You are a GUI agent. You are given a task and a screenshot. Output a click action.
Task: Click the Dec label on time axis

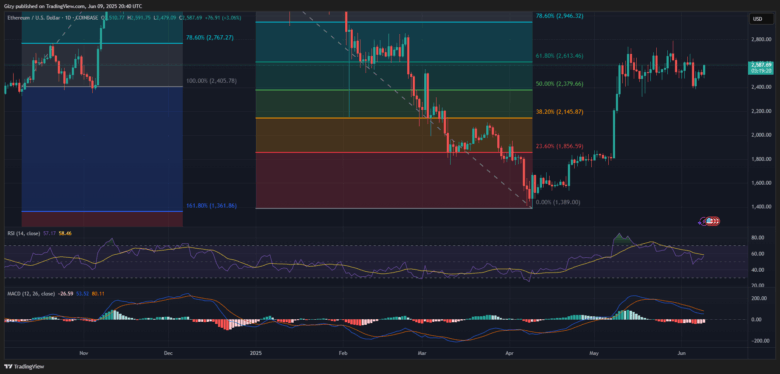(168, 353)
